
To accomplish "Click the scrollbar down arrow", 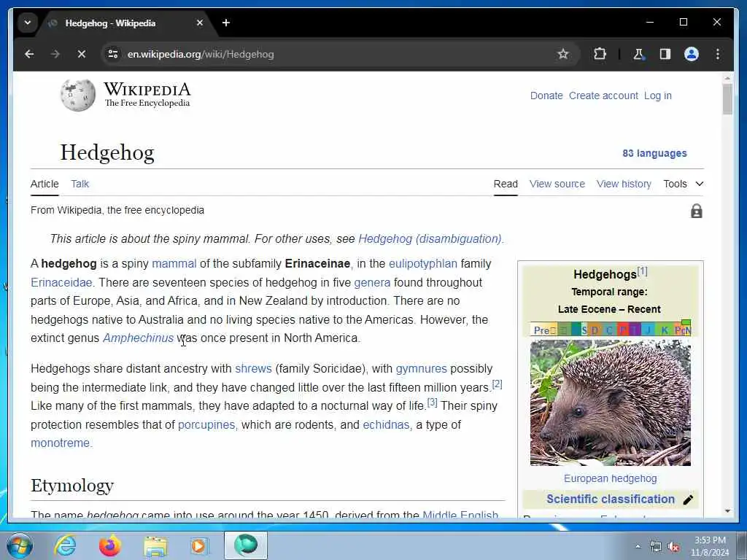I will tap(727, 511).
